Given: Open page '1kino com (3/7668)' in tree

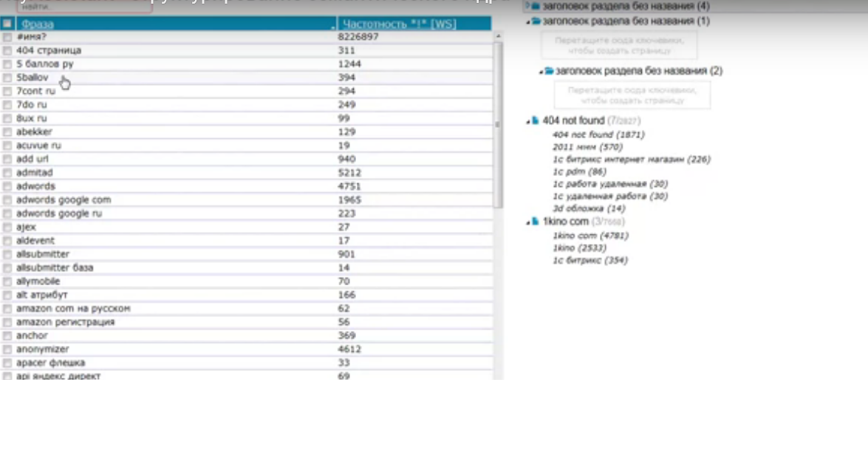Looking at the screenshot, I should pyautogui.click(x=584, y=222).
